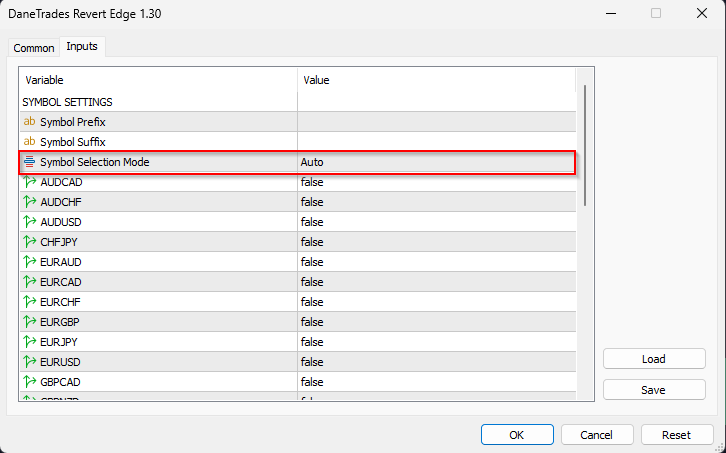Click the Reset button
The image size is (726, 453).
(x=677, y=435)
